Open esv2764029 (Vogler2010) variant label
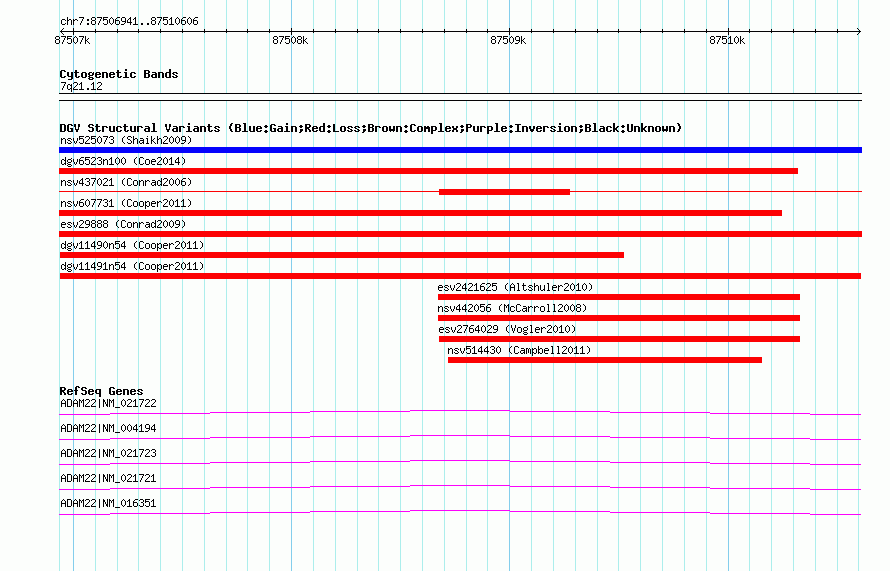The height and width of the screenshot is (571, 890). [507, 329]
